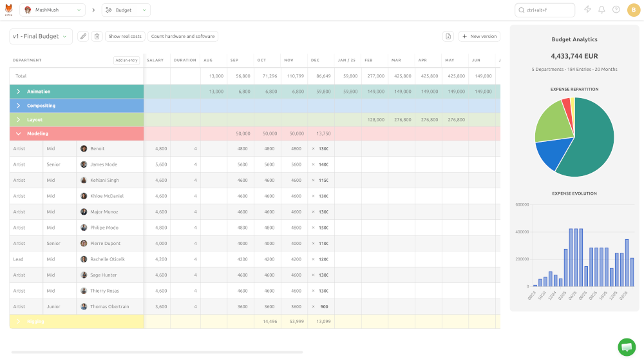Click the export file icon
The image size is (644, 363).
pos(448,36)
